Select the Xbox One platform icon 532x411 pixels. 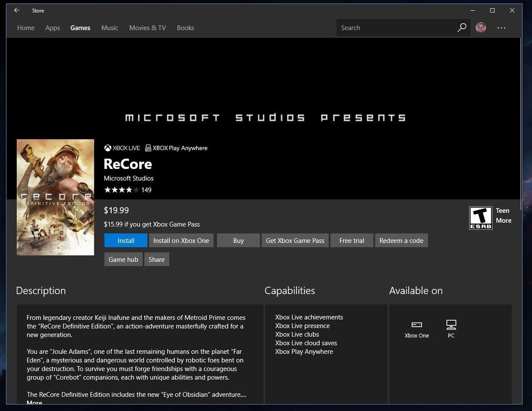pyautogui.click(x=416, y=324)
